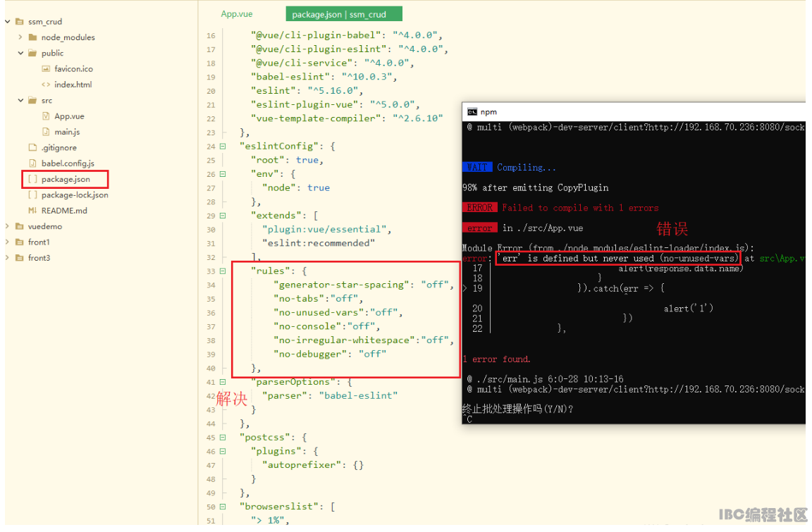Click '1 error found.' in npm console
The image size is (812, 532).
coord(496,359)
